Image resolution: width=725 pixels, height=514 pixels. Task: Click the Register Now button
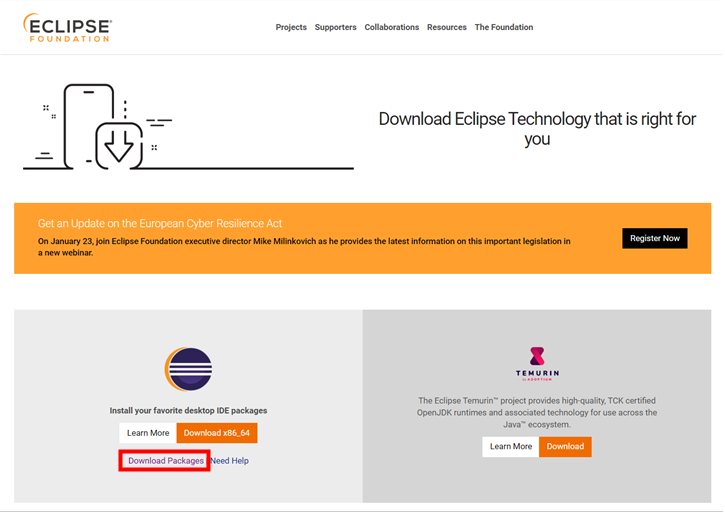click(x=655, y=238)
